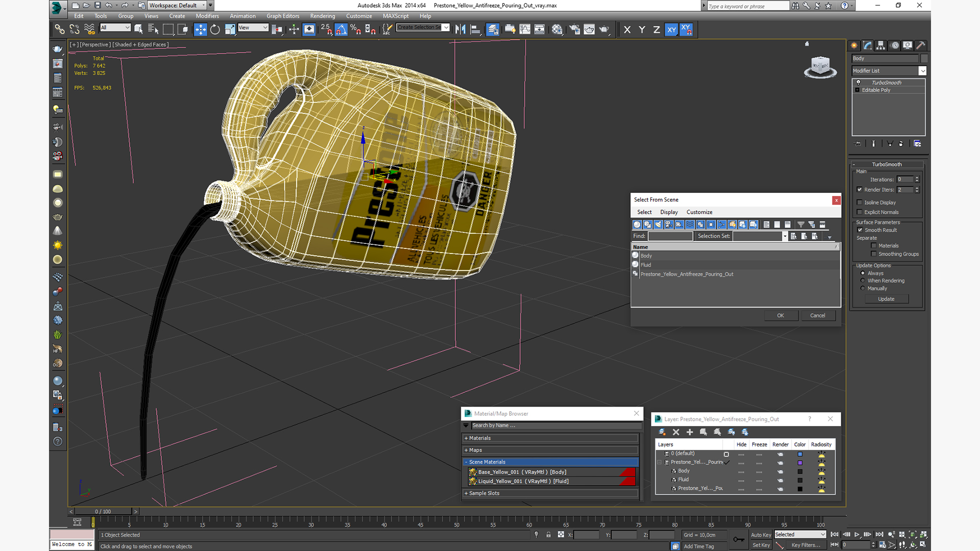Screen dimensions: 980x551
Task: Click the Key Filters button
Action: tap(806, 545)
